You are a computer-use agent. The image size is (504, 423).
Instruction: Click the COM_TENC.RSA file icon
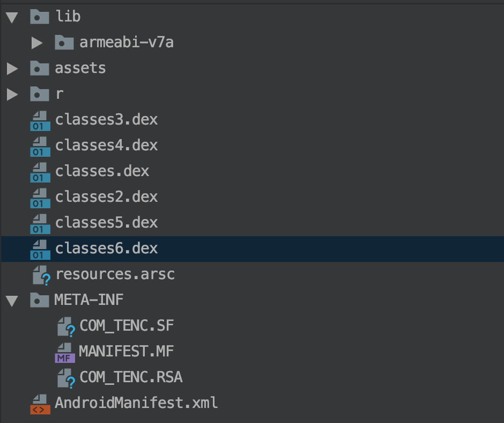tap(65, 378)
